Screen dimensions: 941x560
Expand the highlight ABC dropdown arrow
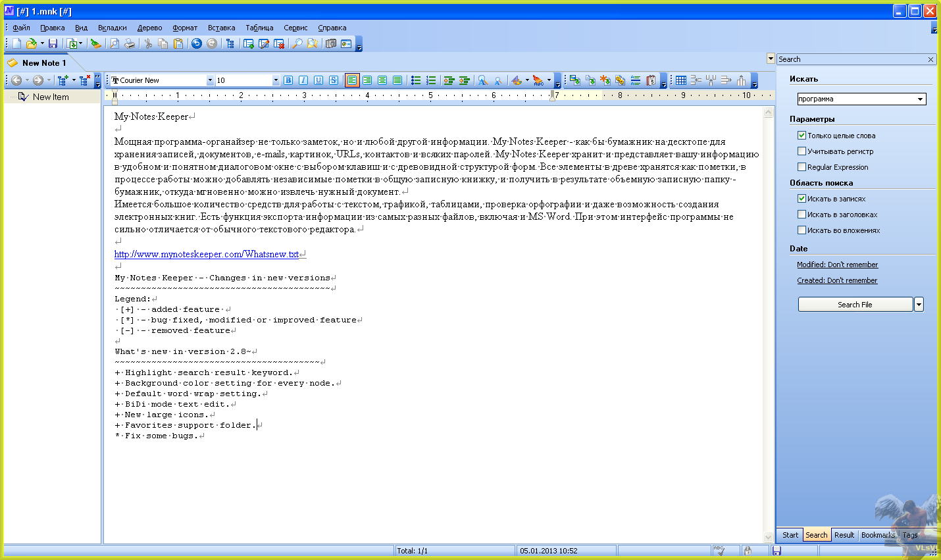(549, 80)
